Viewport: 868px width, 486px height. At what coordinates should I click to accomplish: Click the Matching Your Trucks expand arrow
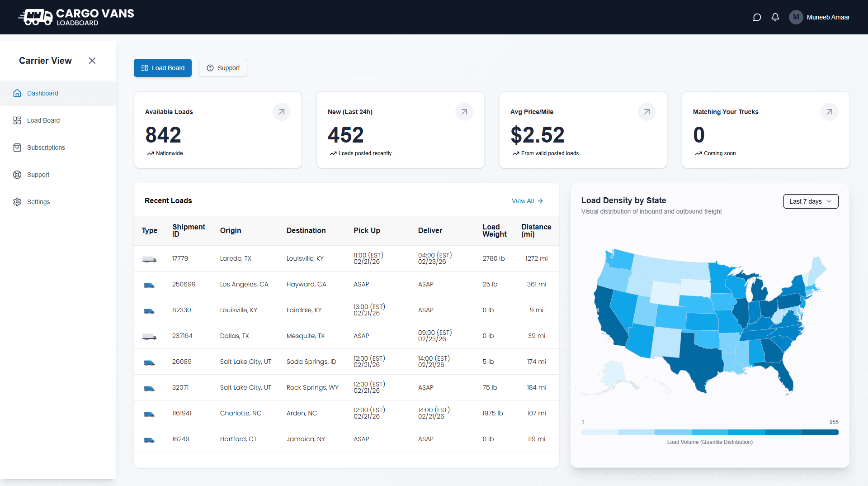tap(829, 112)
